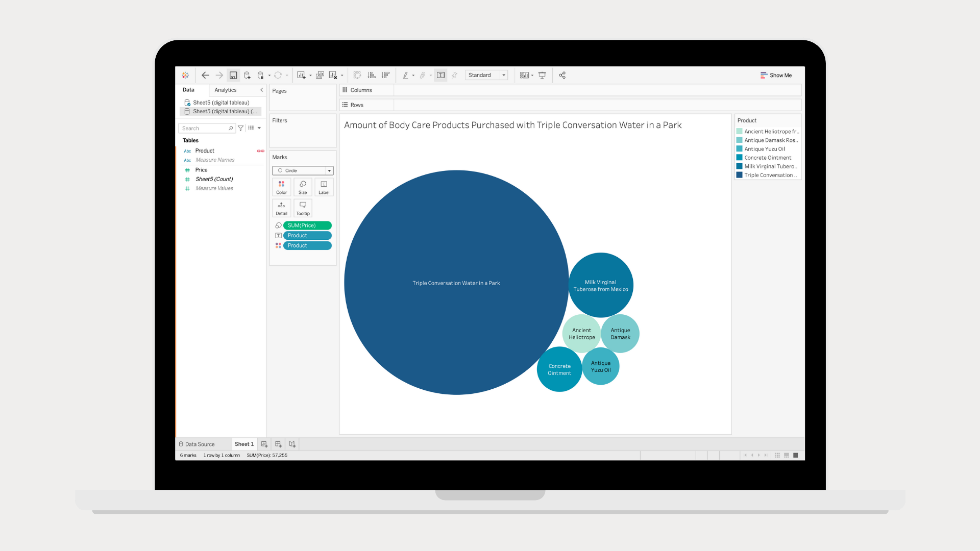Click the Tableau logo start page icon
Screen dimensions: 980x551
pyautogui.click(x=185, y=75)
